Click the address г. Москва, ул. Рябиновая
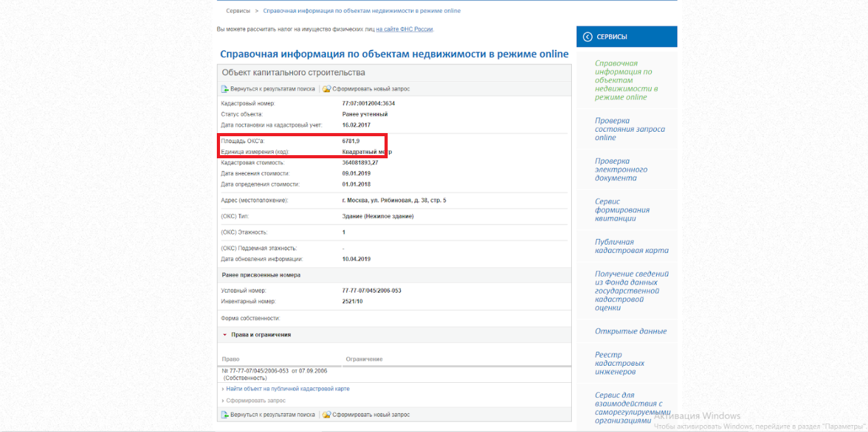Viewport: 868px width, 432px height. [394, 201]
